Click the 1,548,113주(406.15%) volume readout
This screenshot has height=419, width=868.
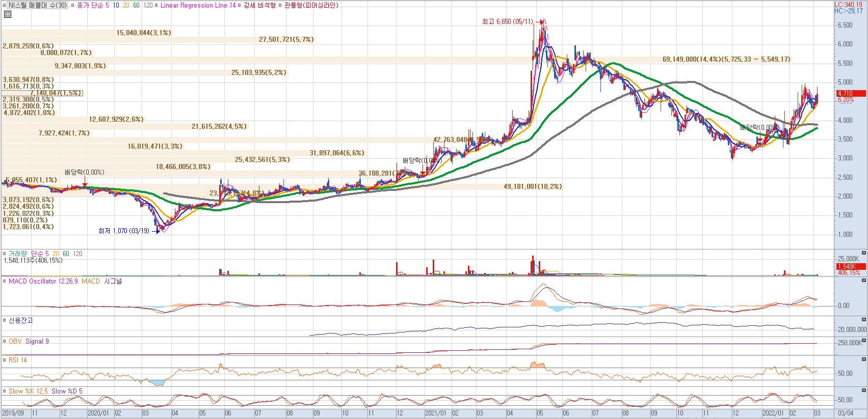(x=33, y=260)
